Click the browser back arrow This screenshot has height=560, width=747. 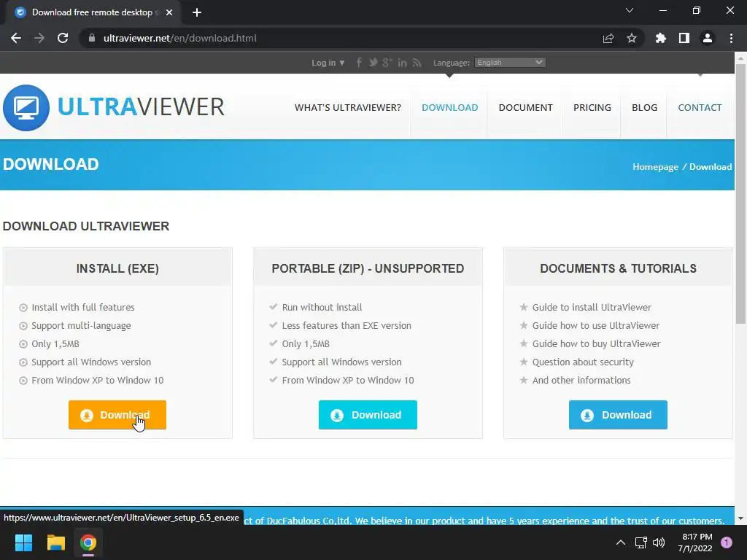coord(16,38)
